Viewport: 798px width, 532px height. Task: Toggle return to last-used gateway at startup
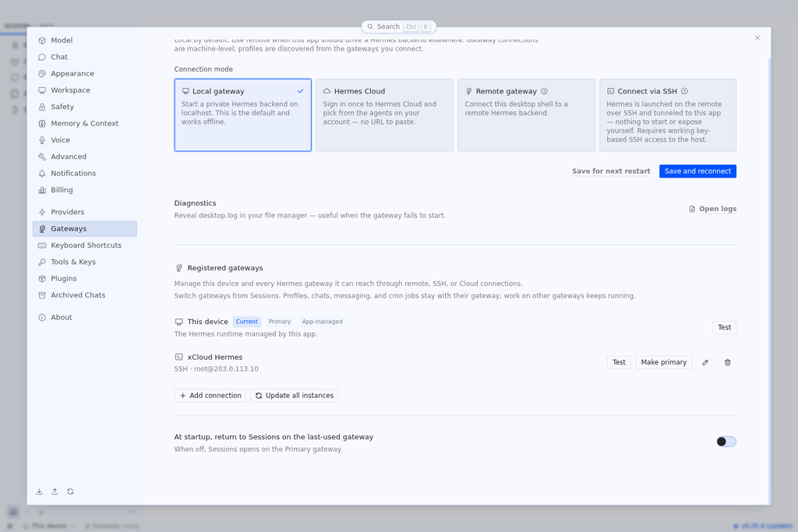point(726,442)
